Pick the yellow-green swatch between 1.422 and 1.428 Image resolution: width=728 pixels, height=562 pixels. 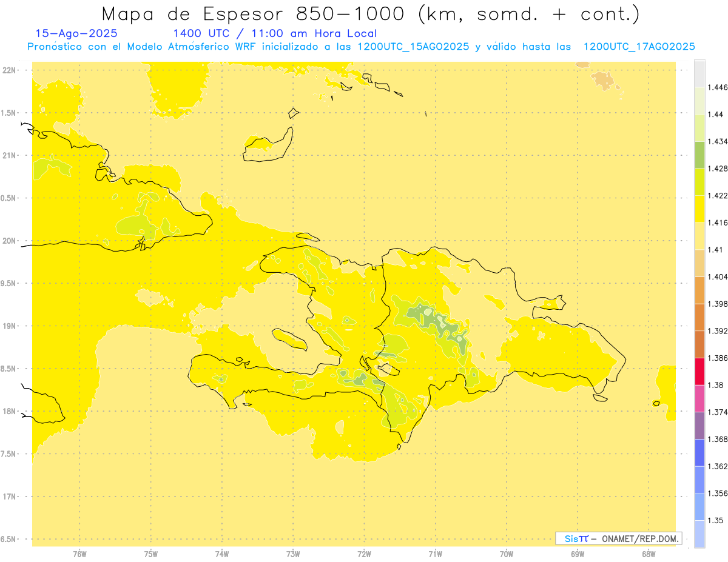(699, 182)
